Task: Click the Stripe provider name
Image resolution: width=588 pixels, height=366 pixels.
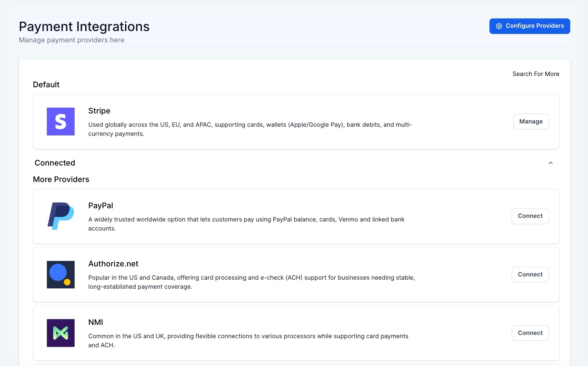Action: point(99,111)
